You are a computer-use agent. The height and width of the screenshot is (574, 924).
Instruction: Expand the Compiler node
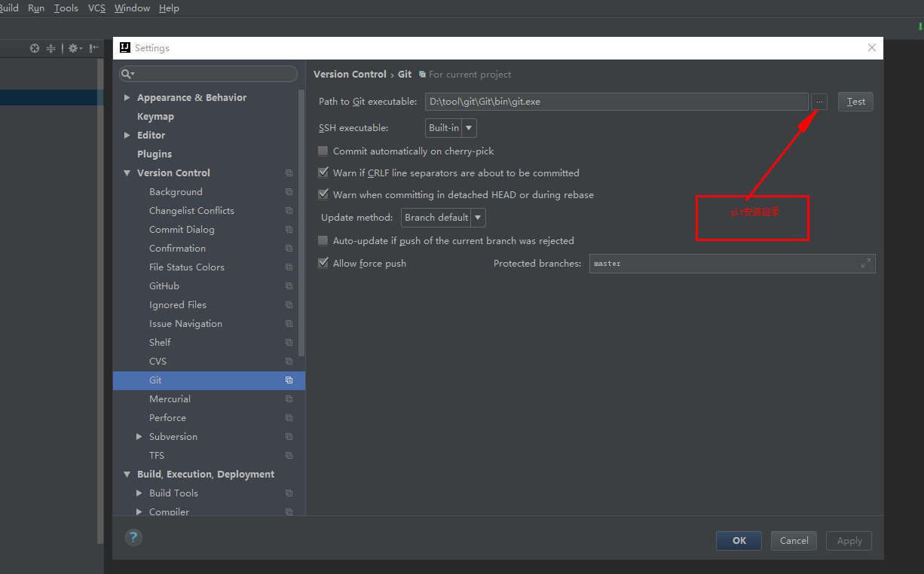pos(139,512)
